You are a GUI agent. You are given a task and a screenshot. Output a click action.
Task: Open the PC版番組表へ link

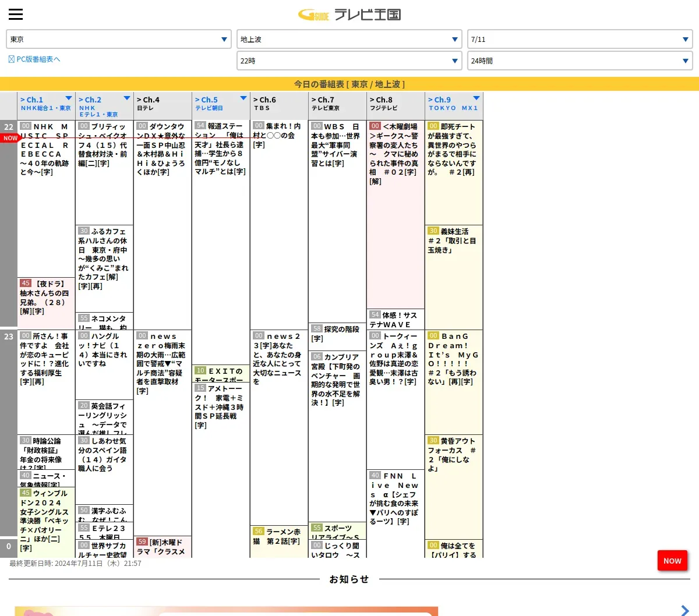click(x=34, y=59)
